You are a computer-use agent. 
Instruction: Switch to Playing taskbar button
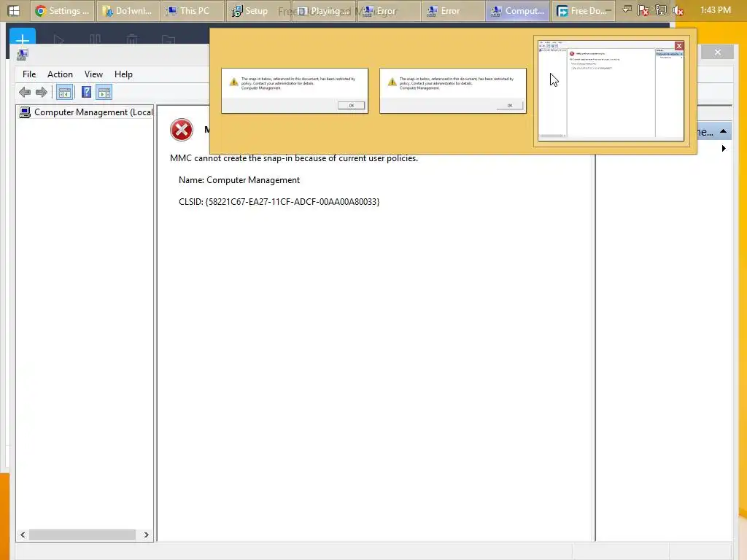322,10
